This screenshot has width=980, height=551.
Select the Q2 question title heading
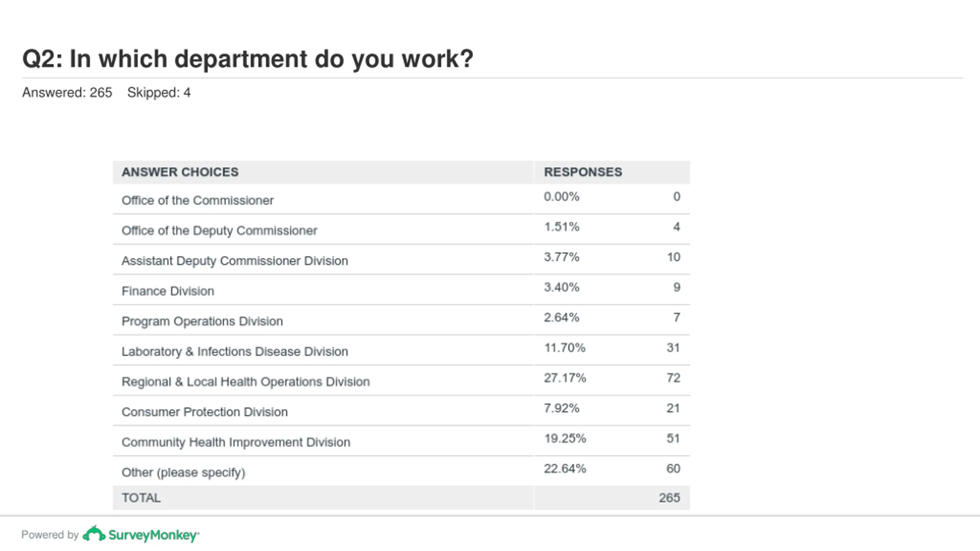(248, 59)
